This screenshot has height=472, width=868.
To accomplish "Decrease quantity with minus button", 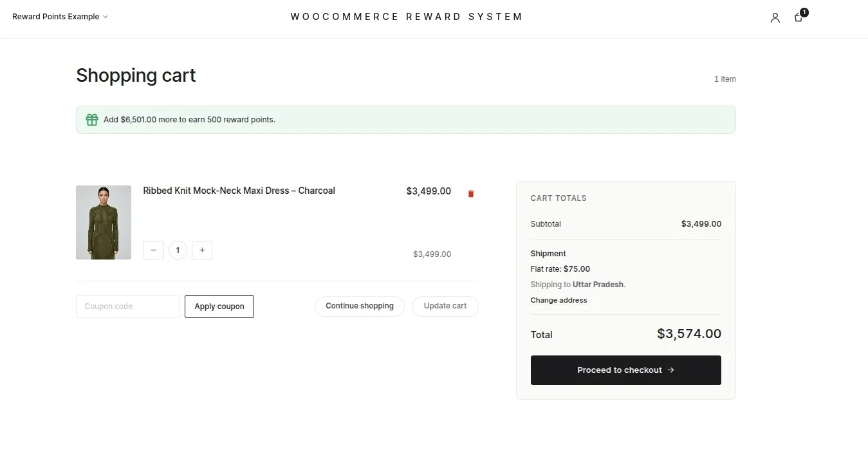I will pos(153,250).
